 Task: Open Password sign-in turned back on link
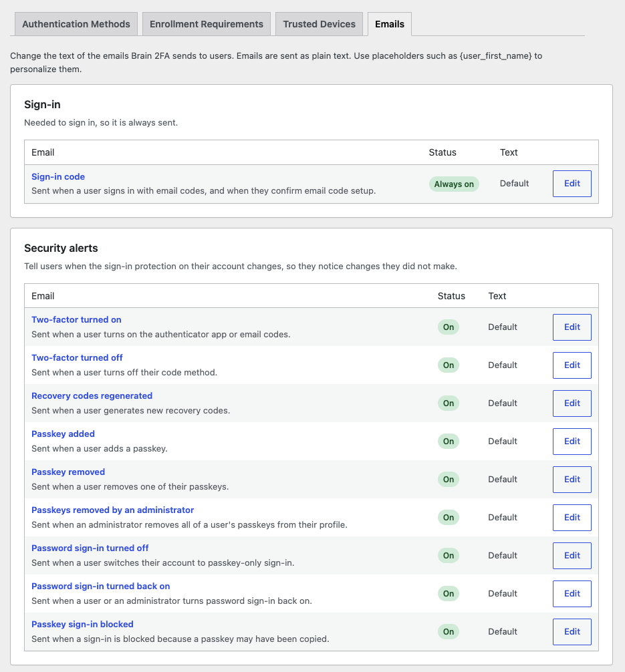[100, 586]
